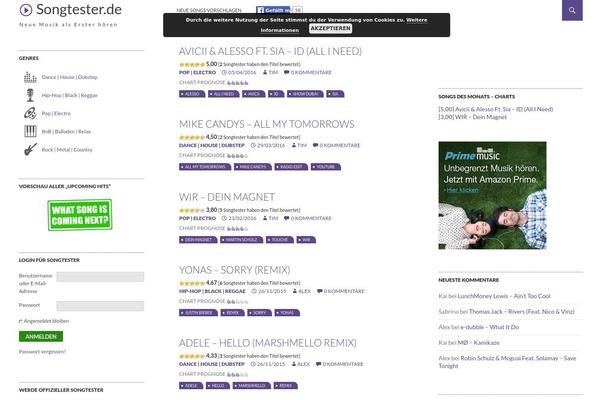Select the Dance House Dubstep equalizer icon
Screen dimensions: 600x400
tap(30, 77)
